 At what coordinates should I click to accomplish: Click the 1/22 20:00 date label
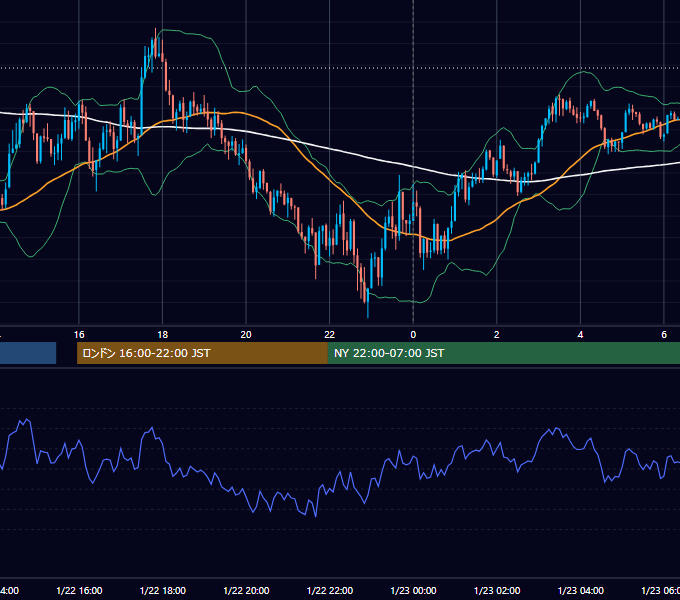246,590
